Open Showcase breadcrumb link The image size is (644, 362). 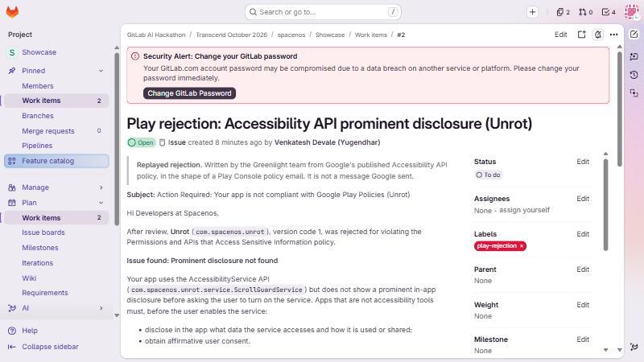tap(330, 35)
